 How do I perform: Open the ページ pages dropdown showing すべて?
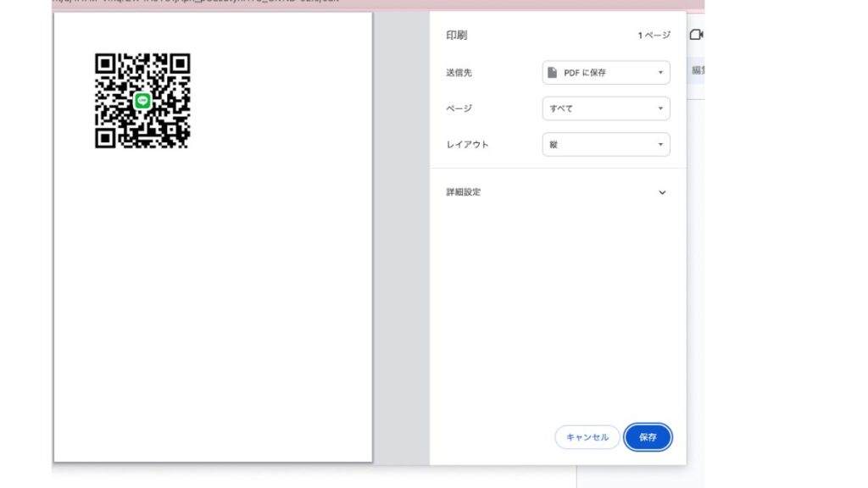(x=605, y=108)
